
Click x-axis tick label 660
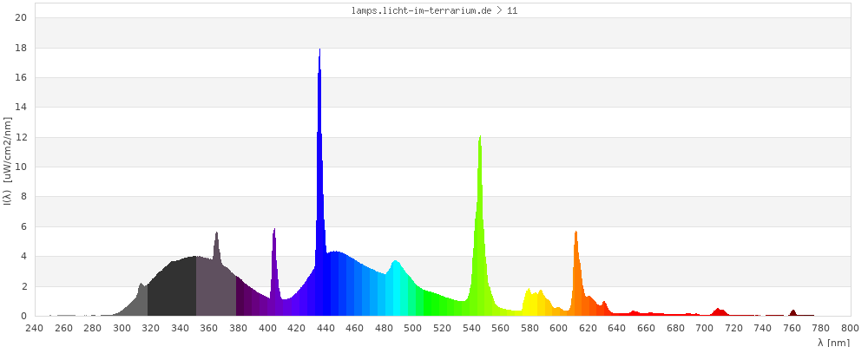(647, 328)
